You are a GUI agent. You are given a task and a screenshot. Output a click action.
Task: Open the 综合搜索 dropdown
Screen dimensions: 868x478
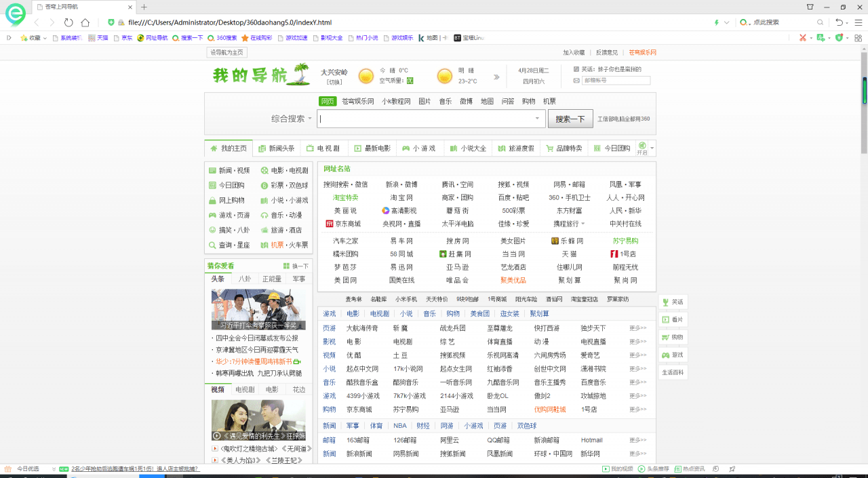tap(292, 119)
